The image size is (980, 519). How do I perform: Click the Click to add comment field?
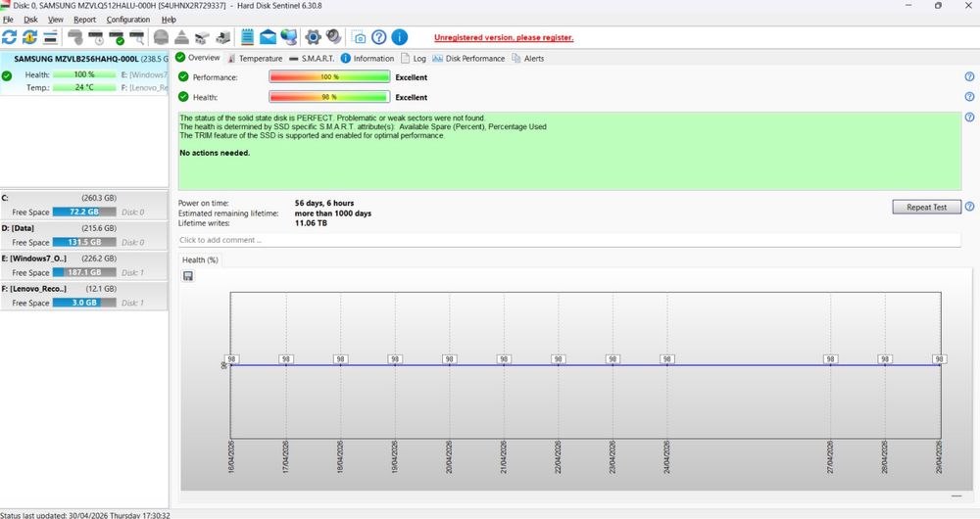[569, 240]
